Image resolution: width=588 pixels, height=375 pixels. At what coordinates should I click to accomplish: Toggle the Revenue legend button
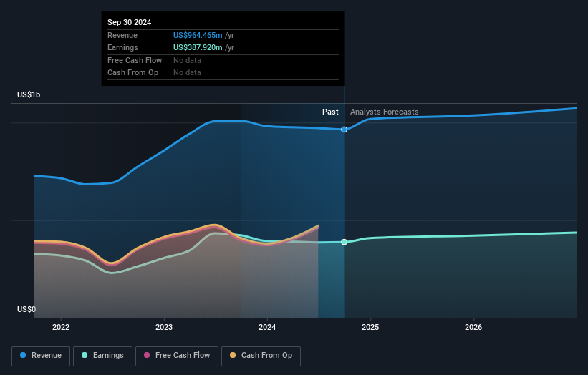[41, 356]
